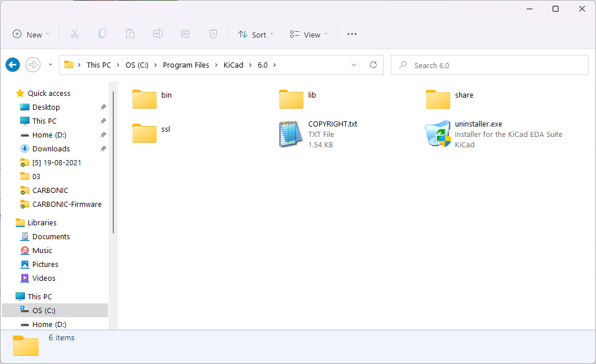Click the Cut scissors icon in toolbar

pyautogui.click(x=75, y=34)
